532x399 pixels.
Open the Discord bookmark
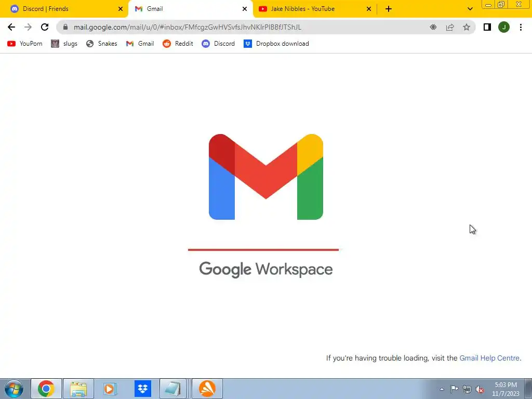click(218, 44)
